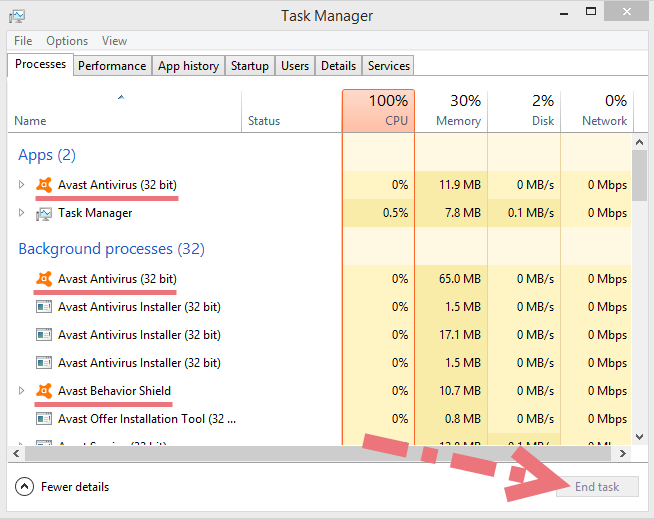
Task: Open the Options menu
Action: (x=67, y=41)
